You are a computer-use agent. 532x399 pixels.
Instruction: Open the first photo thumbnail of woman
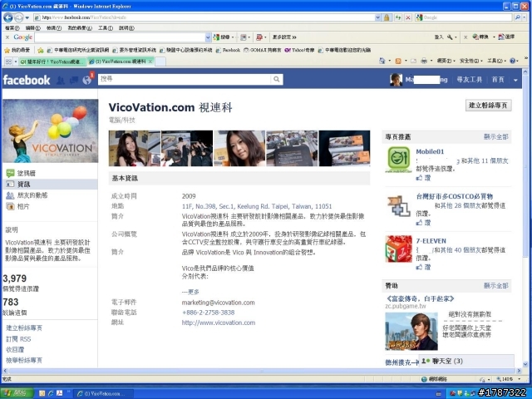tap(135, 148)
